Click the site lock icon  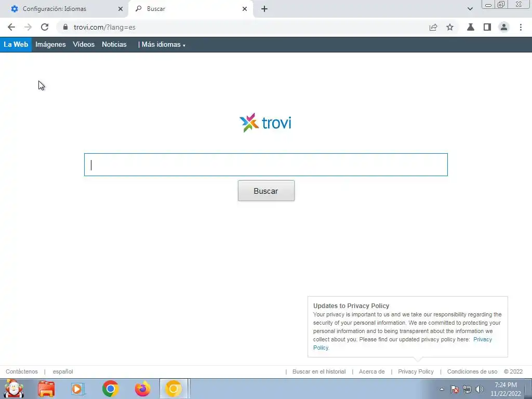point(65,27)
